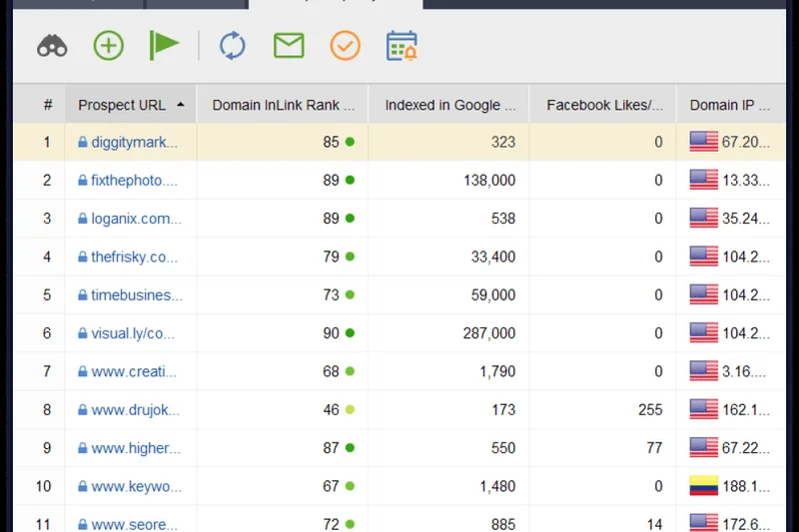Click the Facebook Likes column header
The width and height of the screenshot is (799, 532).
(x=603, y=105)
